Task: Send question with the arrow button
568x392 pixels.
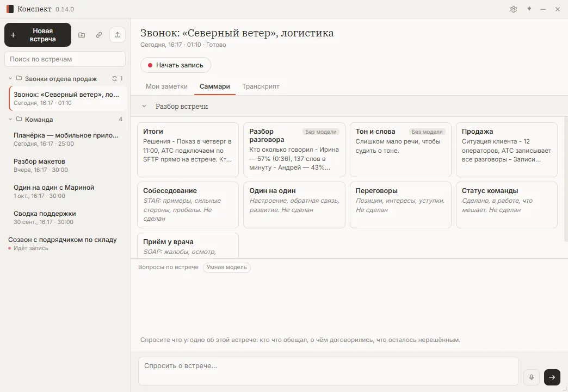Action: [x=552, y=377]
